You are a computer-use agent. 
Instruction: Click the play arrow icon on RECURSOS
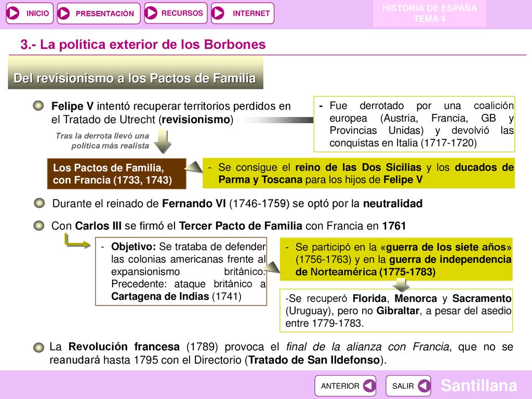(x=151, y=13)
